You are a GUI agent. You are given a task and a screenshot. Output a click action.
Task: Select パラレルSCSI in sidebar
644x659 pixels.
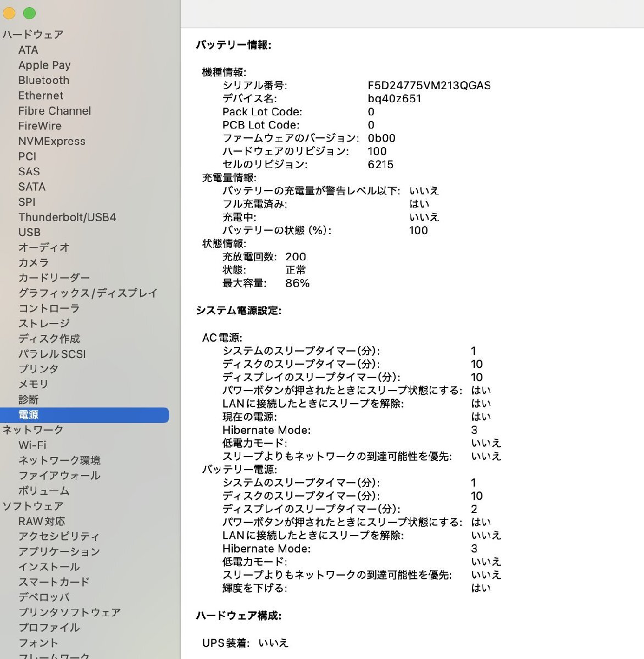(x=52, y=354)
